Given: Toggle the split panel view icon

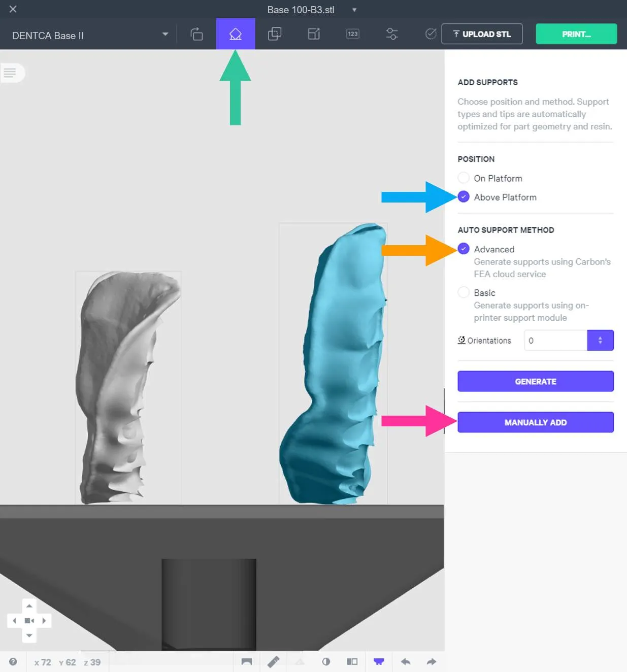Looking at the screenshot, I should (352, 662).
